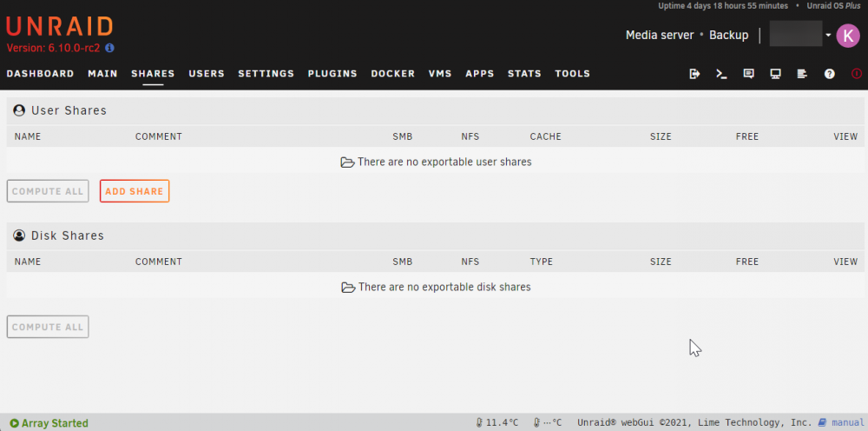Select the Shares tab
This screenshot has width=868, height=431.
point(153,74)
